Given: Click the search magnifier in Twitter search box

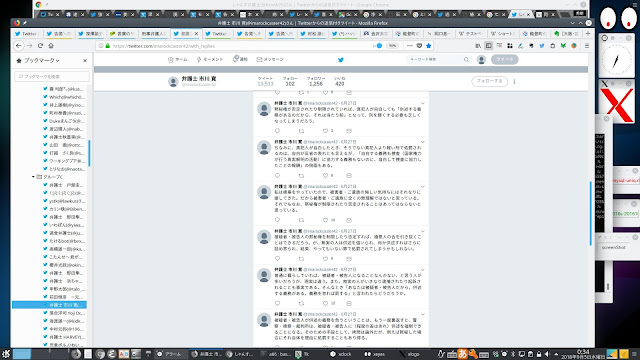Looking at the screenshot, I should coord(466,60).
